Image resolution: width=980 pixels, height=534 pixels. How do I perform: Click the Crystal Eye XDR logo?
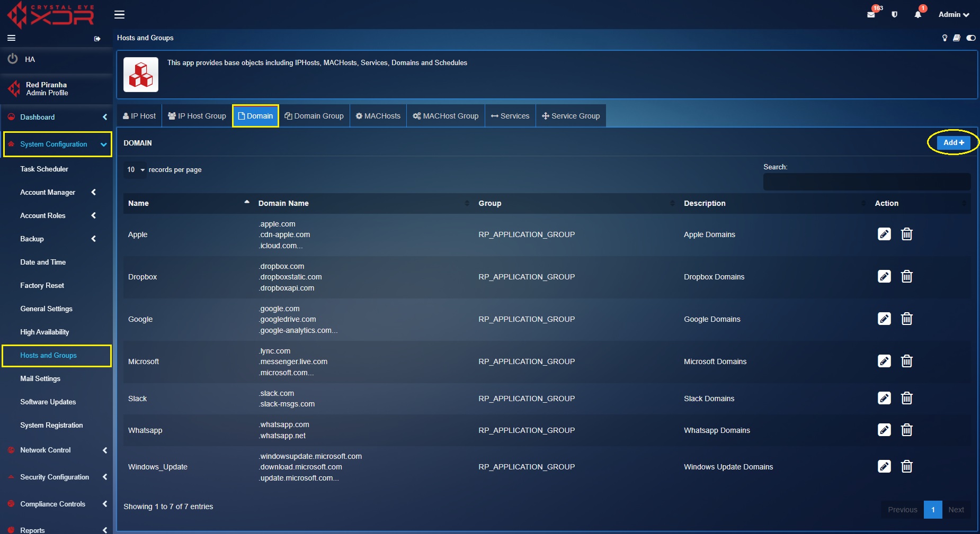click(50, 15)
